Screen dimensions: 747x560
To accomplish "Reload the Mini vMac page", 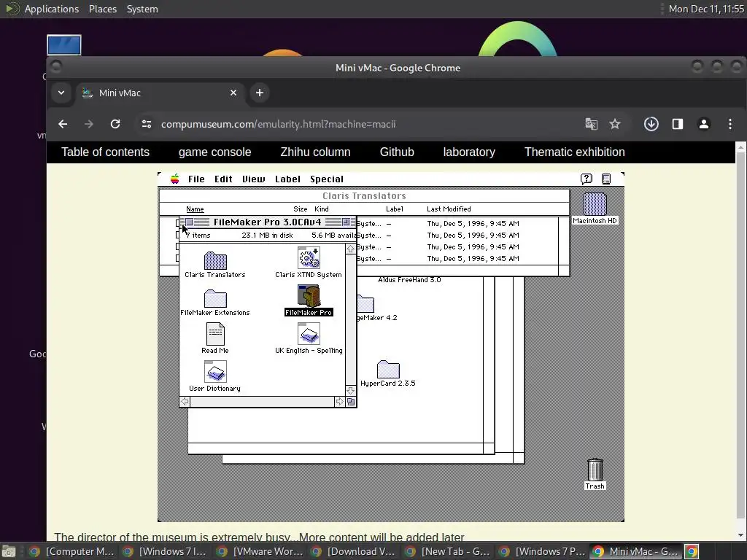I will (x=115, y=124).
